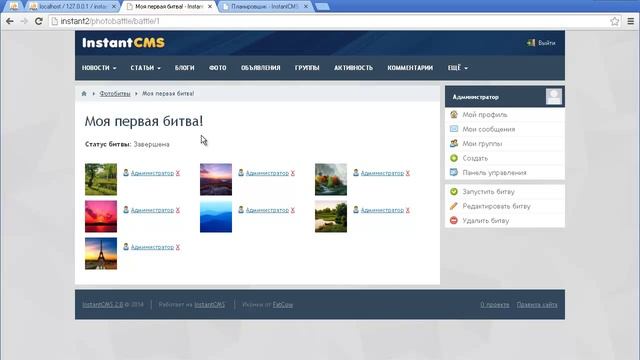Delete Eiffel Tower photo via red X
640x360 pixels.
coord(178,247)
